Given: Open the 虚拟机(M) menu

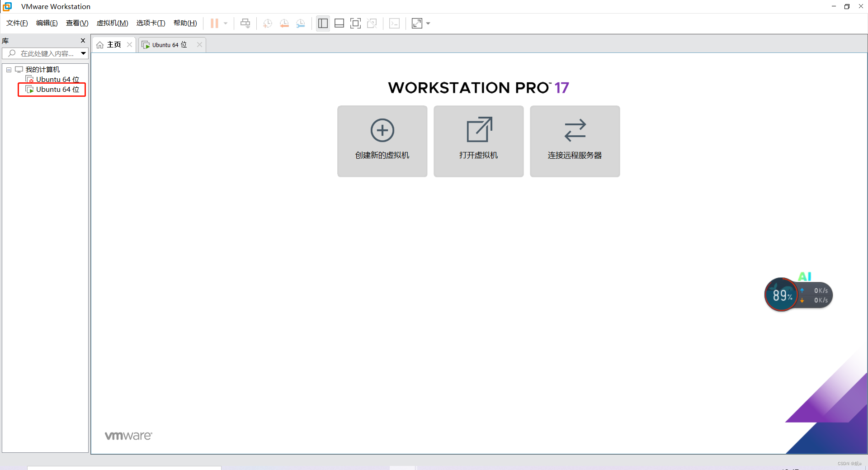Looking at the screenshot, I should tap(113, 23).
